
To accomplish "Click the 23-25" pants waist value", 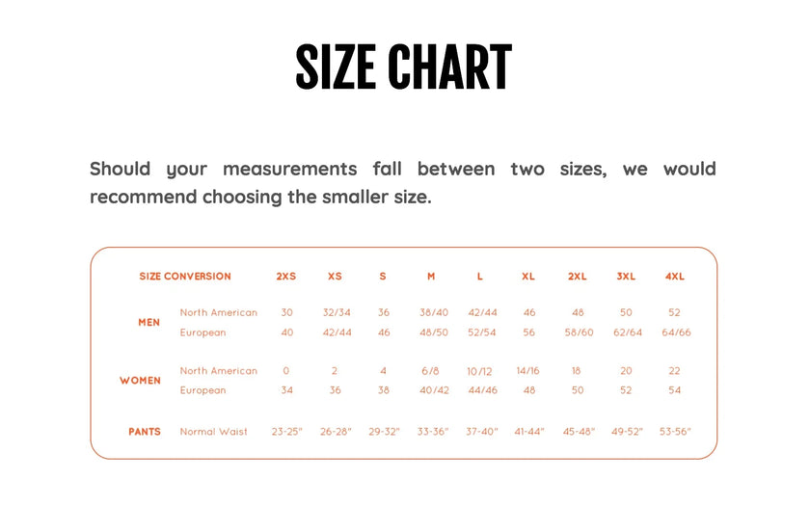I will click(x=286, y=431).
